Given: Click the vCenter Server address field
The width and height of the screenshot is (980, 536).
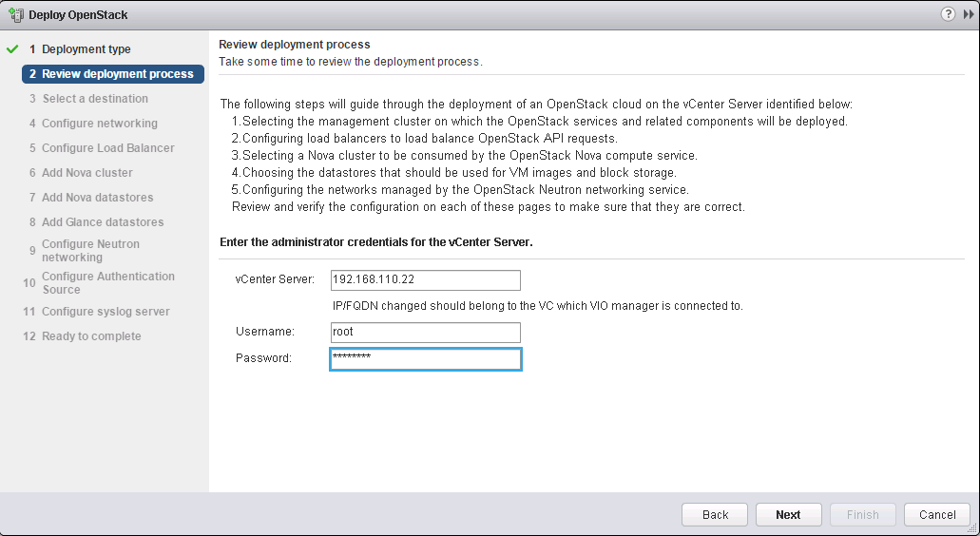Looking at the screenshot, I should pos(425,280).
